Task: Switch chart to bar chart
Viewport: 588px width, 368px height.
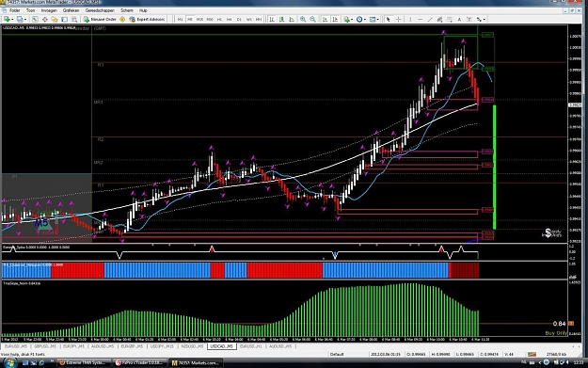Action: click(x=272, y=19)
